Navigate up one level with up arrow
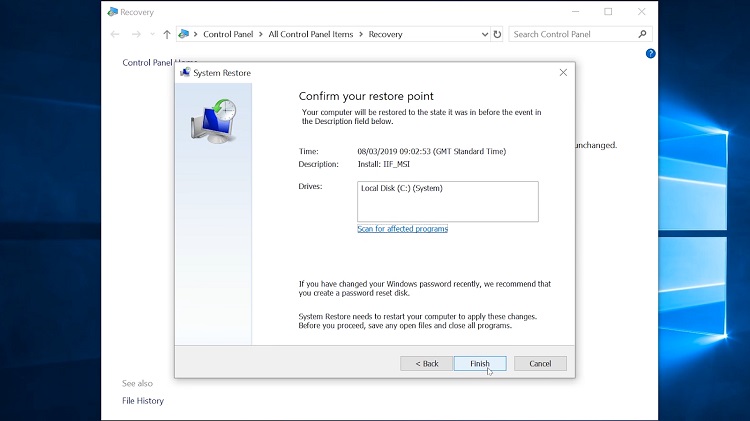The image size is (750, 421). [x=166, y=34]
